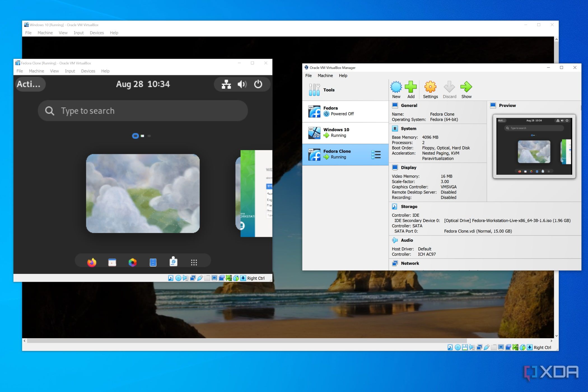The image size is (588, 392).
Task: Open Machine menu in VirtualBox Manager
Action: tap(325, 76)
